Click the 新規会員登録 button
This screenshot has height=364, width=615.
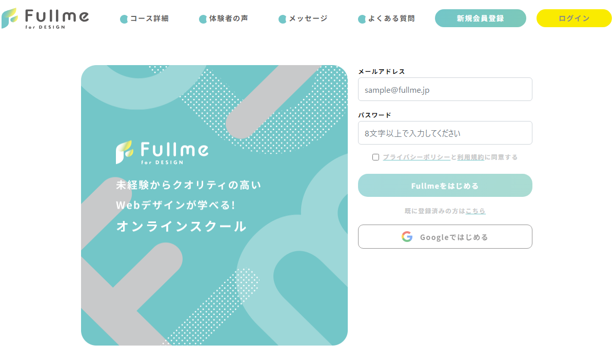[x=480, y=18]
